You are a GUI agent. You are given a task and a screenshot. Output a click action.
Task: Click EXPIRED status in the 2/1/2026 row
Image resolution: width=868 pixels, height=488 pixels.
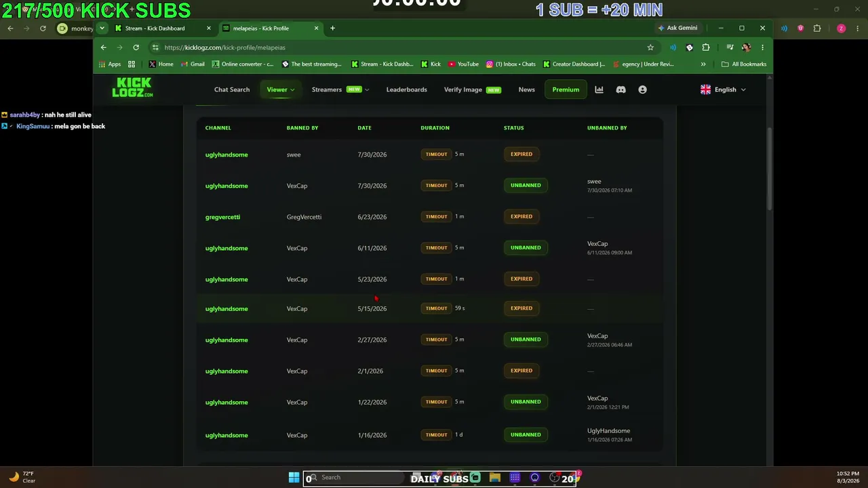tap(521, 371)
